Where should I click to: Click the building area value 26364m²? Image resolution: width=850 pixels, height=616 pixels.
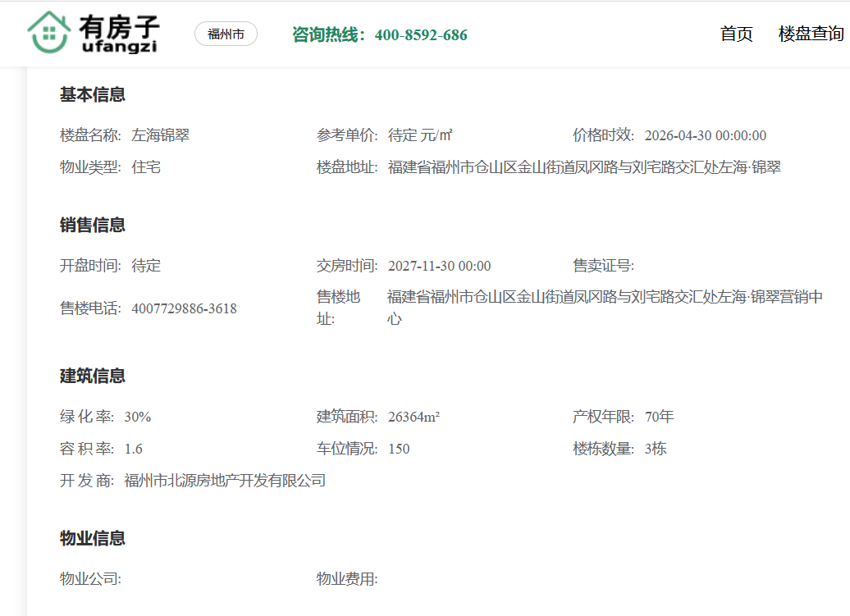pos(414,417)
